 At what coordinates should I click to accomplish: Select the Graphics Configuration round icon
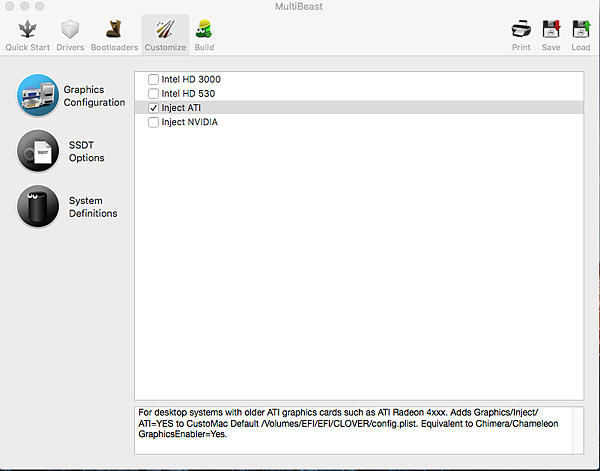38,95
